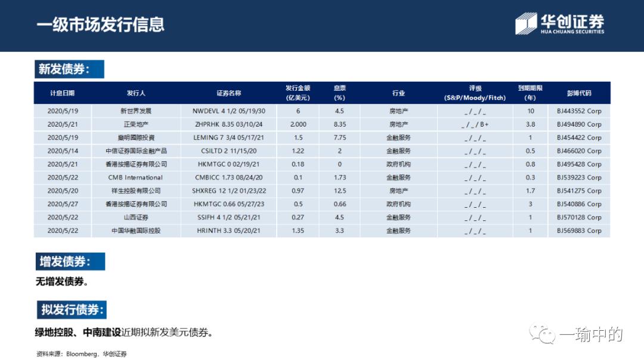Select the 无增发债券 statement
Viewport: 644px width, 363px height.
pyautogui.click(x=60, y=281)
